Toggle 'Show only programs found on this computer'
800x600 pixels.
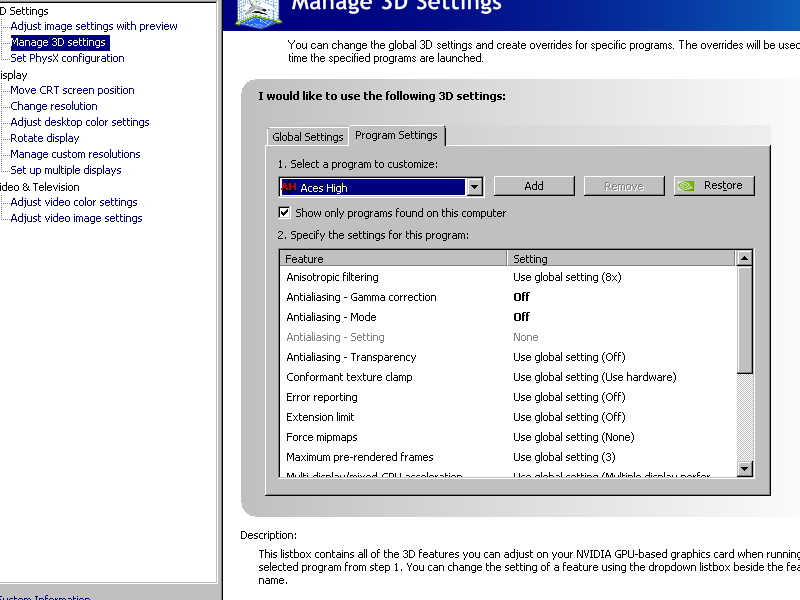[x=284, y=213]
